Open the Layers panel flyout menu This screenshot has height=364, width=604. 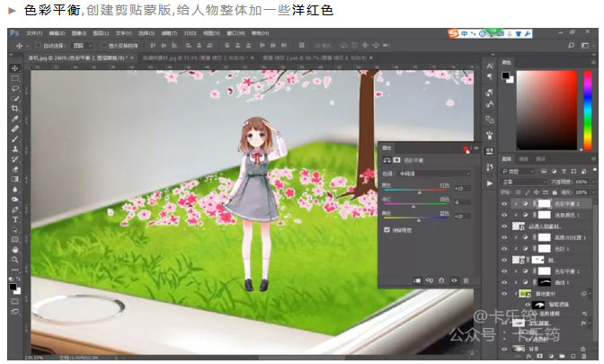(x=593, y=159)
